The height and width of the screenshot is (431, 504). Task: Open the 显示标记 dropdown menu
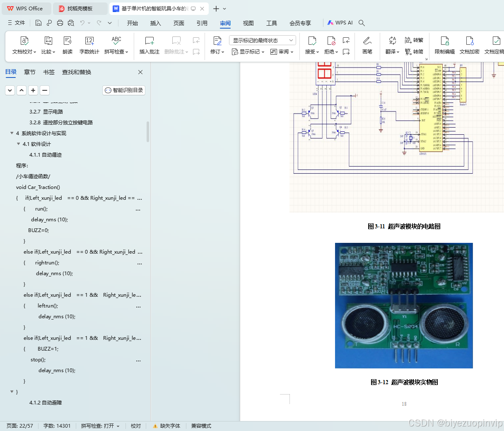pyautogui.click(x=248, y=52)
